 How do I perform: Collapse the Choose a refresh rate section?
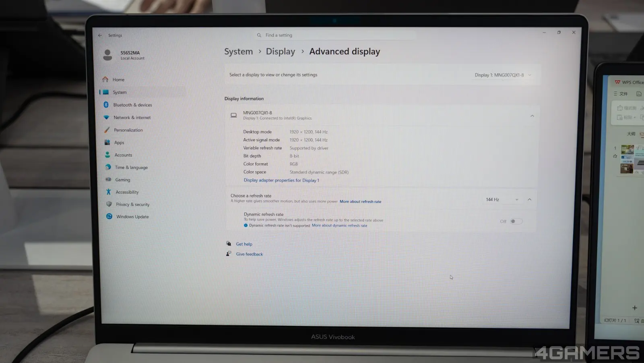click(530, 199)
